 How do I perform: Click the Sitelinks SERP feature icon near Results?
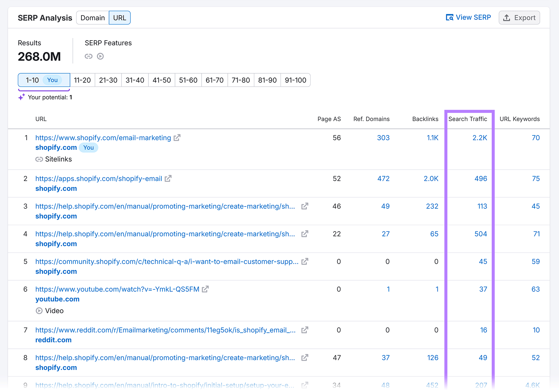88,56
